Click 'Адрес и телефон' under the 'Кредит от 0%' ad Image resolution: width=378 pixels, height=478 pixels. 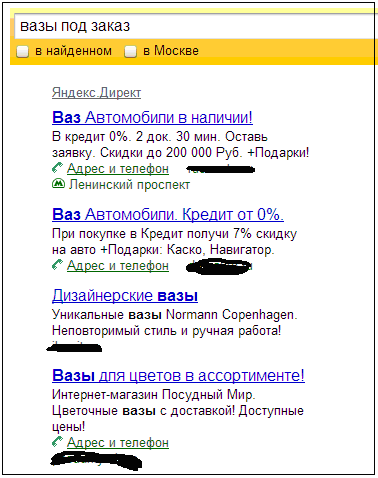[118, 266]
